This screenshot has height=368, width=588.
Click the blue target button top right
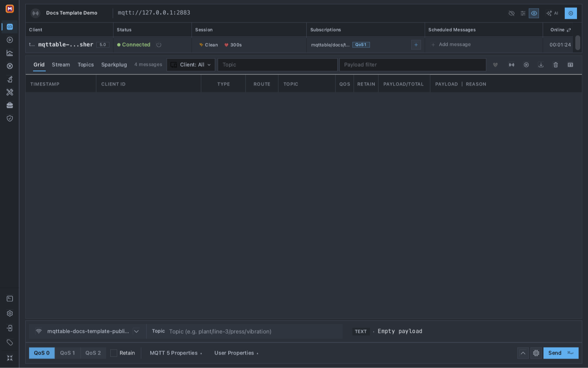(x=571, y=13)
